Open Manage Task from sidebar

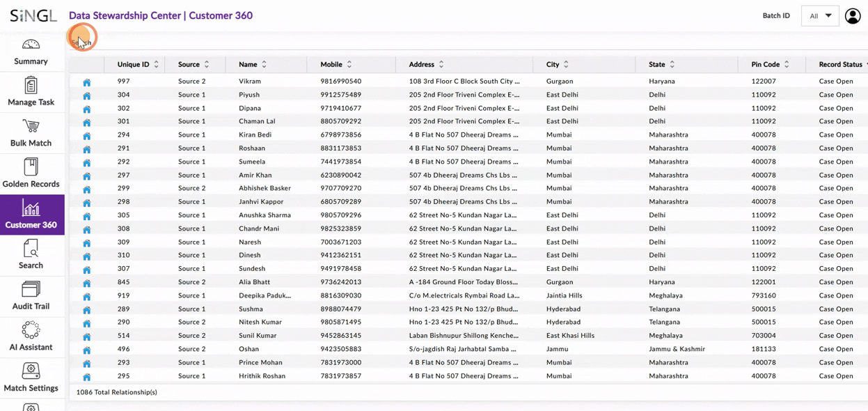[x=31, y=93]
